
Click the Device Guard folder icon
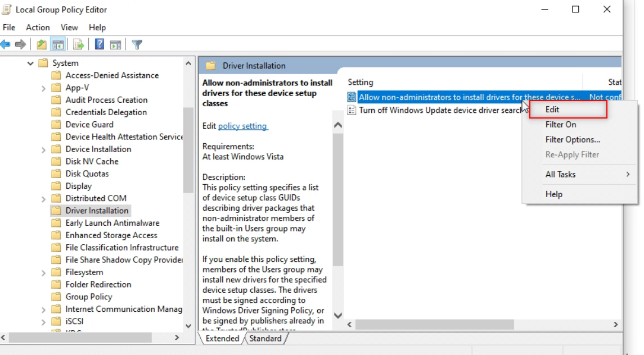[x=56, y=124]
